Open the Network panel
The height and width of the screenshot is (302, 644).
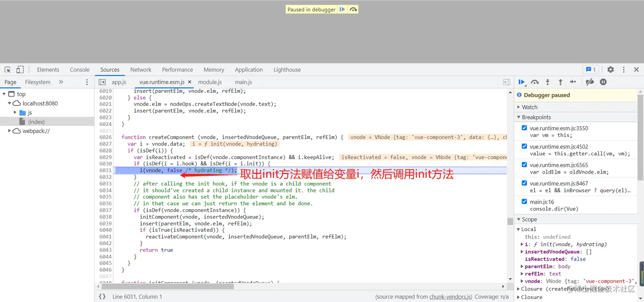(141, 70)
